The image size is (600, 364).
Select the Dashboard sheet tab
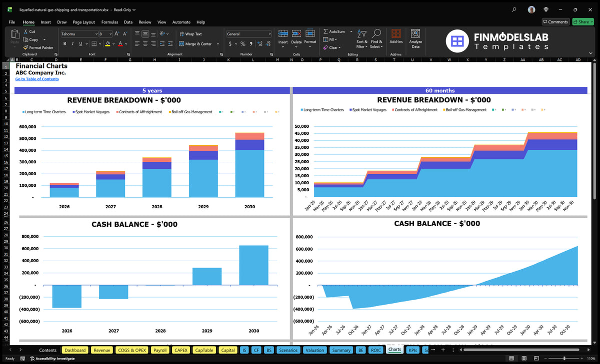click(75, 350)
